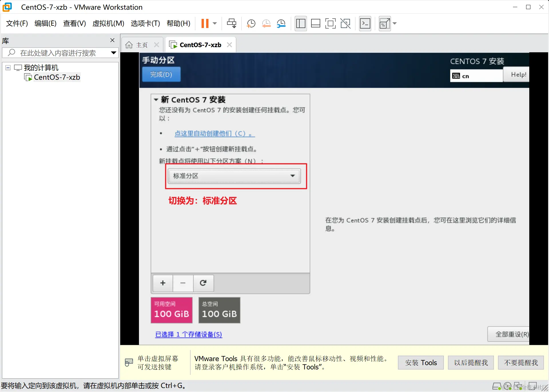The image size is (549, 392).
Task: Close the CentOS-7-xzb tab
Action: (x=229, y=45)
